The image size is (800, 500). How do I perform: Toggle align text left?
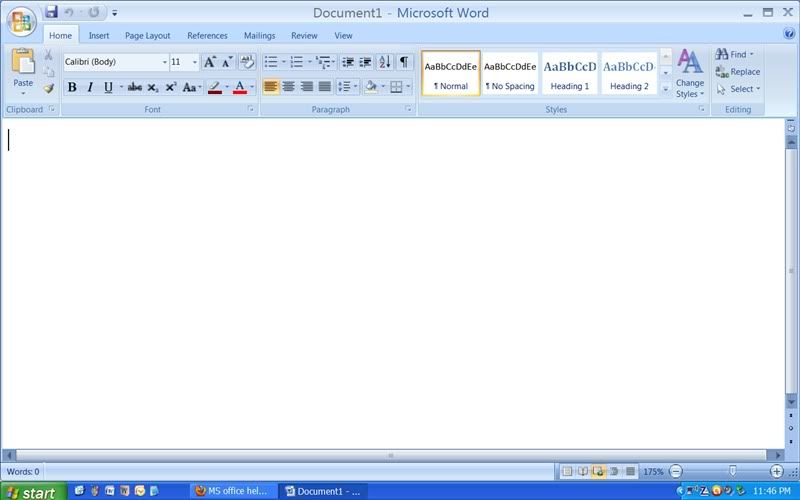click(271, 87)
